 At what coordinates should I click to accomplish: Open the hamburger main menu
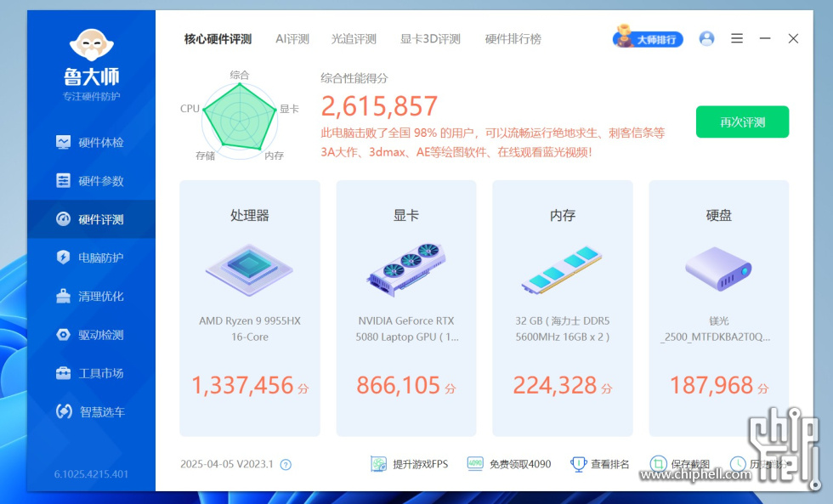737,38
